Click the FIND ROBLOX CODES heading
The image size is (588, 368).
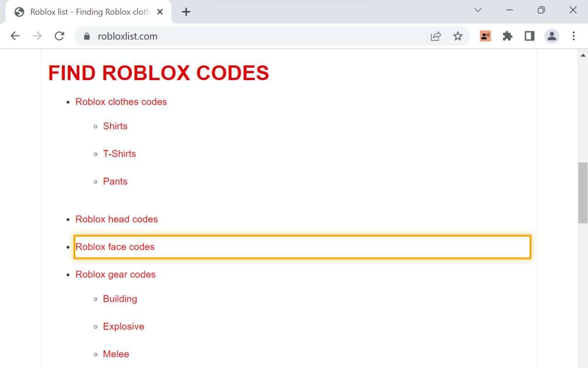[158, 73]
